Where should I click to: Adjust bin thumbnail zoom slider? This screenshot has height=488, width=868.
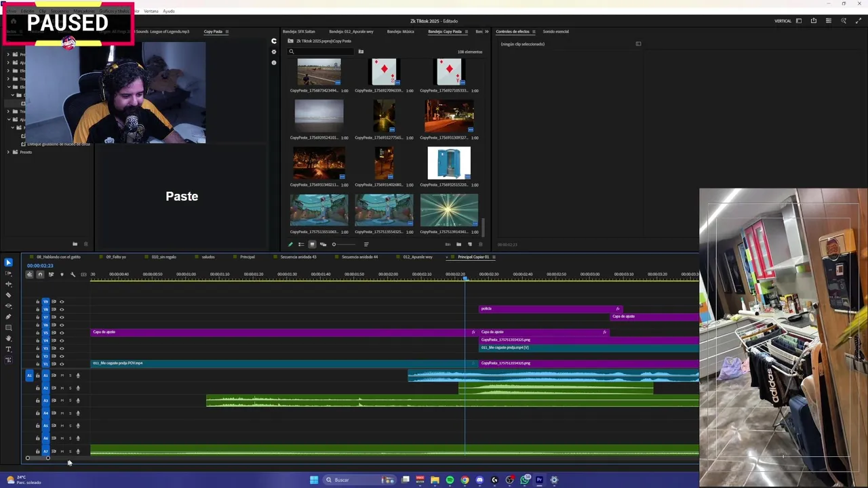click(x=344, y=244)
